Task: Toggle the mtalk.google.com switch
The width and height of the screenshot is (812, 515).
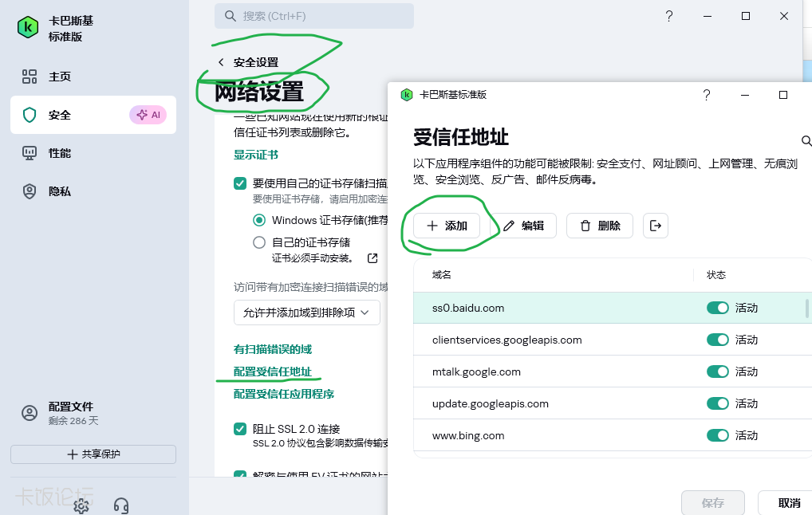Action: (718, 372)
